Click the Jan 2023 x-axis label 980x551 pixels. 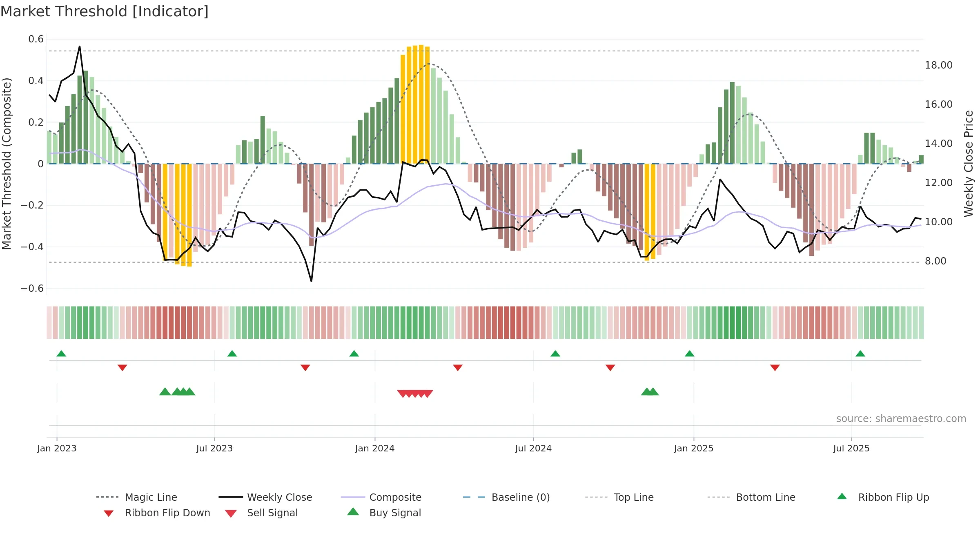click(x=57, y=449)
